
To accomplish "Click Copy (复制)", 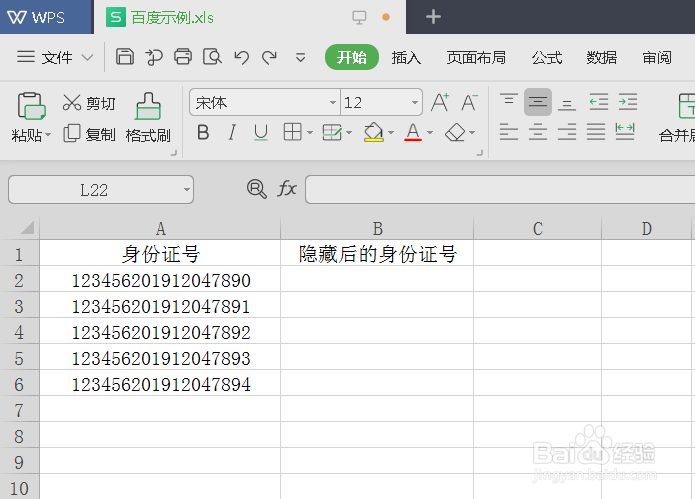I will [89, 134].
